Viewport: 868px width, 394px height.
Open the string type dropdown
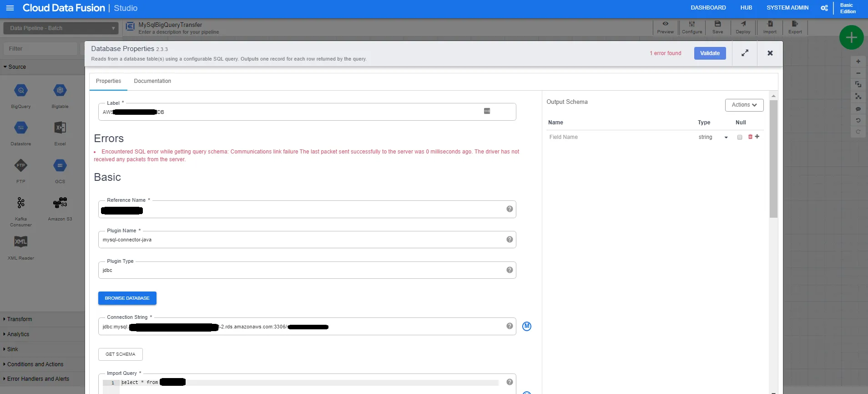[713, 137]
